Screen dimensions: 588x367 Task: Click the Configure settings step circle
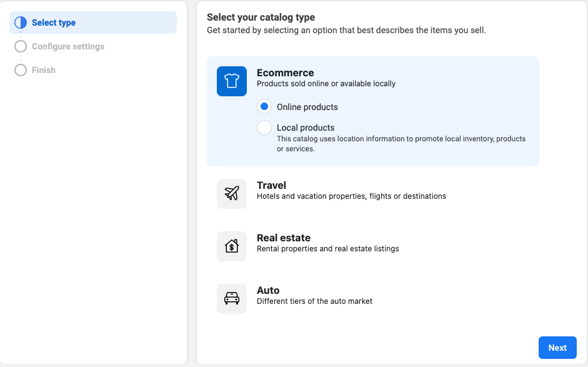point(21,46)
